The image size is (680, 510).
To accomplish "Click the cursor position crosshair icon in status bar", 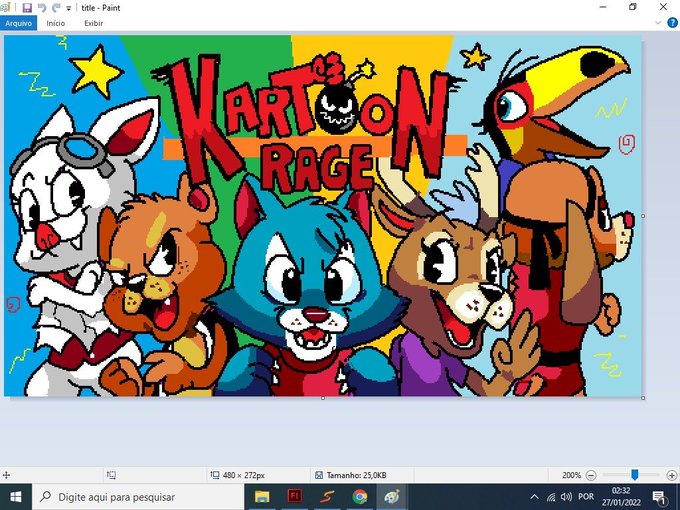I will [x=6, y=475].
